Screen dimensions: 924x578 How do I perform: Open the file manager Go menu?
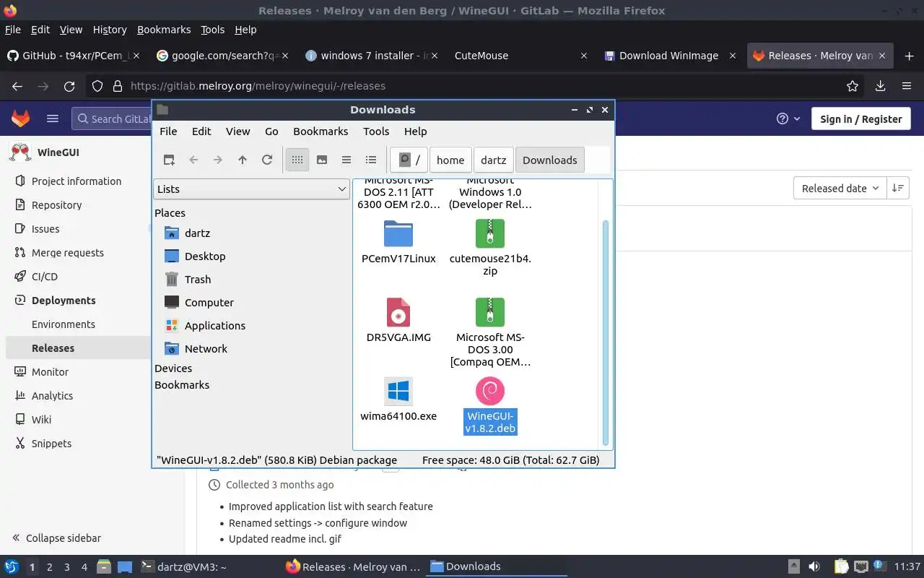271,131
